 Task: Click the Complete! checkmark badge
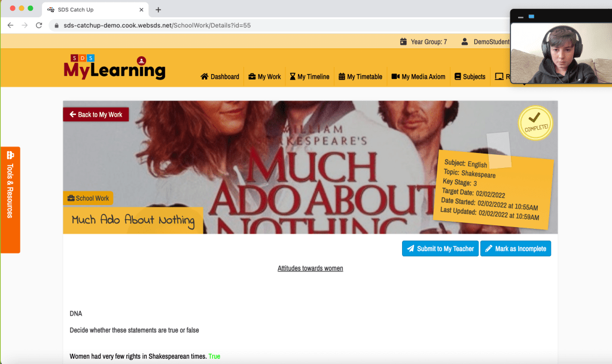click(x=535, y=123)
